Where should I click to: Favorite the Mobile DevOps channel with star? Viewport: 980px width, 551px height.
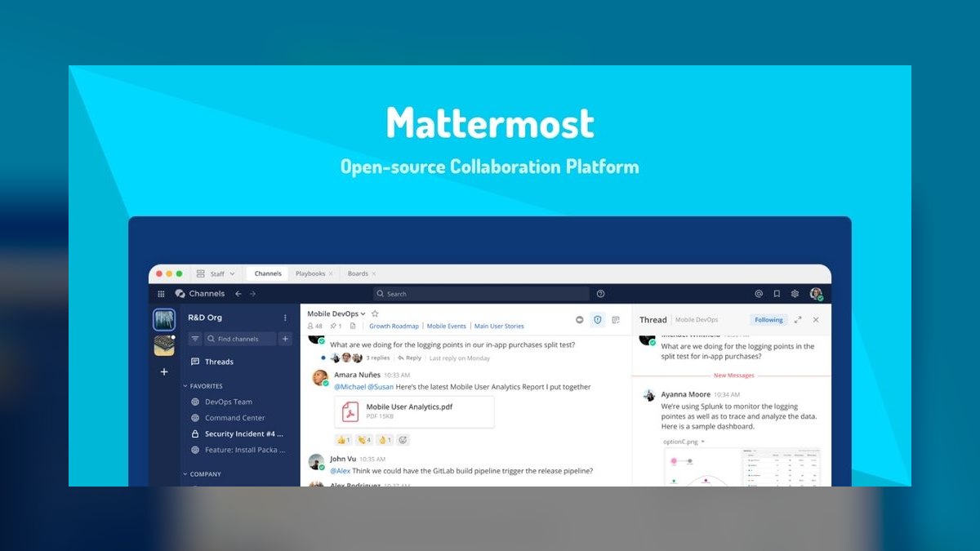(375, 313)
